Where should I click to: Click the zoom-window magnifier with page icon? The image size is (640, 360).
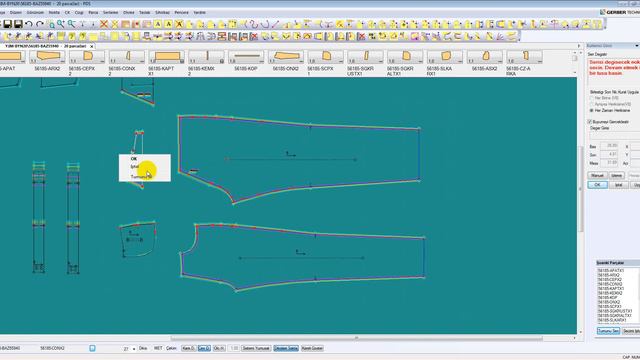point(51,24)
